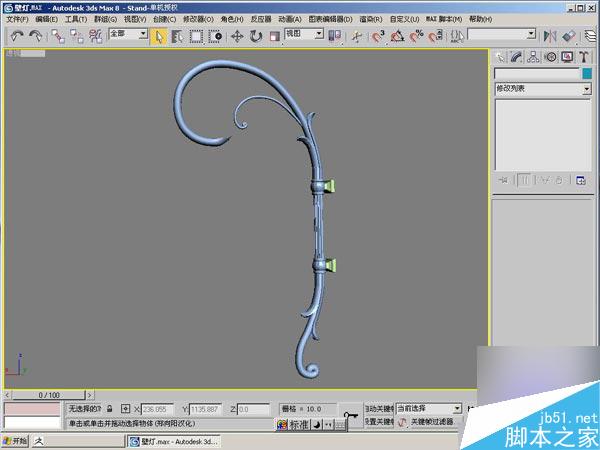Click the teal object color swatch
The height and width of the screenshot is (450, 600).
(587, 73)
